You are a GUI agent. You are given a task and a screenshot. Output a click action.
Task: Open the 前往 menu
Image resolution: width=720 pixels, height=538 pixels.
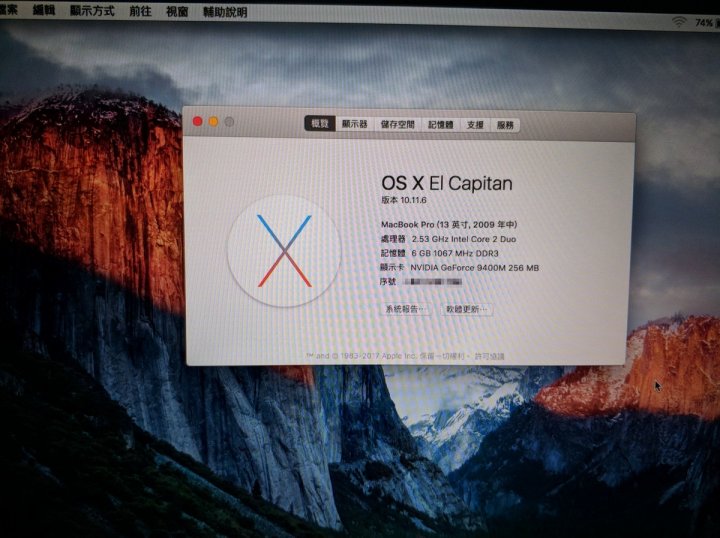pos(141,11)
